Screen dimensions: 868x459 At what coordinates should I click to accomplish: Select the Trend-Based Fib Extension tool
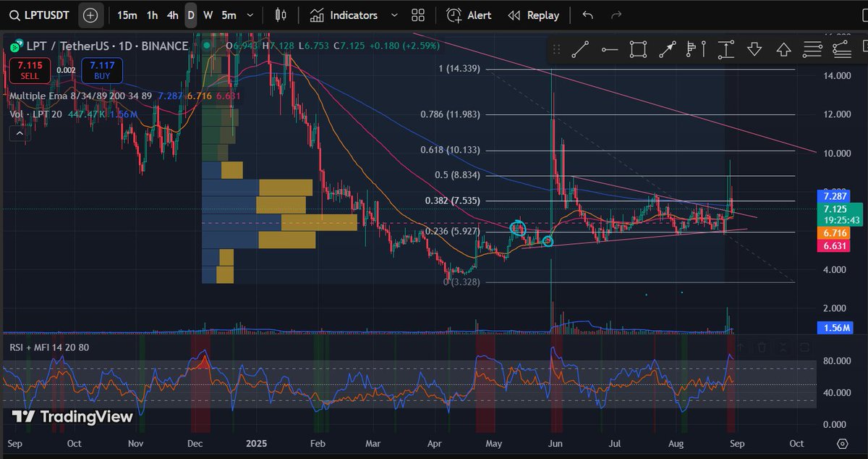(841, 49)
